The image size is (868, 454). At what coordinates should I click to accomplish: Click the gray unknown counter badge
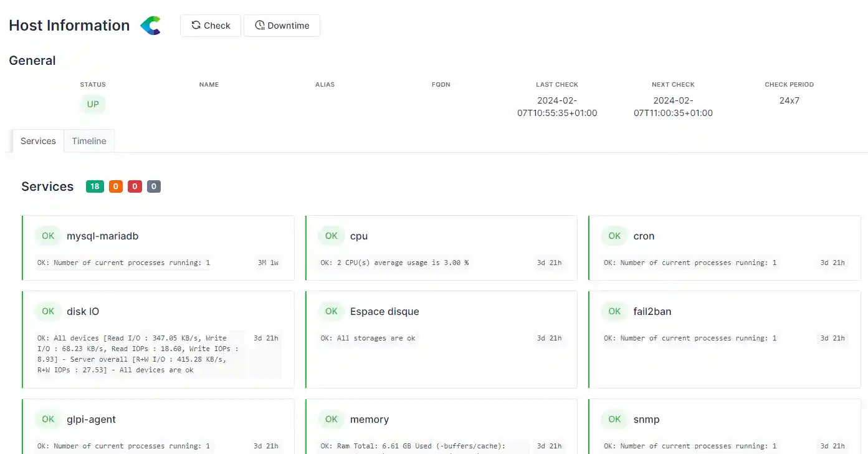153,186
